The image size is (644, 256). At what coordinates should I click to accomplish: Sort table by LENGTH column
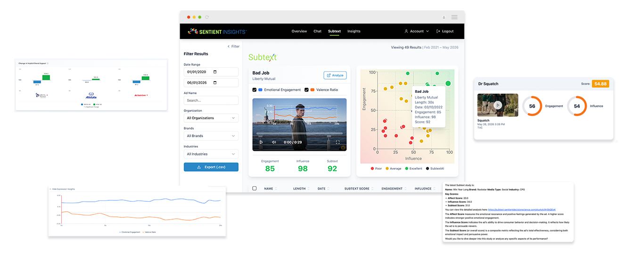click(x=301, y=189)
